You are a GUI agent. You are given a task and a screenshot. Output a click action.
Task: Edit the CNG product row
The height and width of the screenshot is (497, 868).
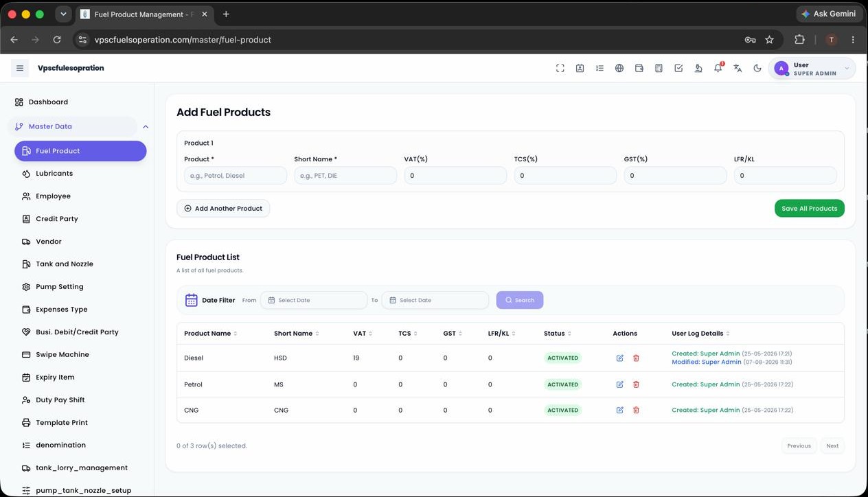click(x=620, y=410)
